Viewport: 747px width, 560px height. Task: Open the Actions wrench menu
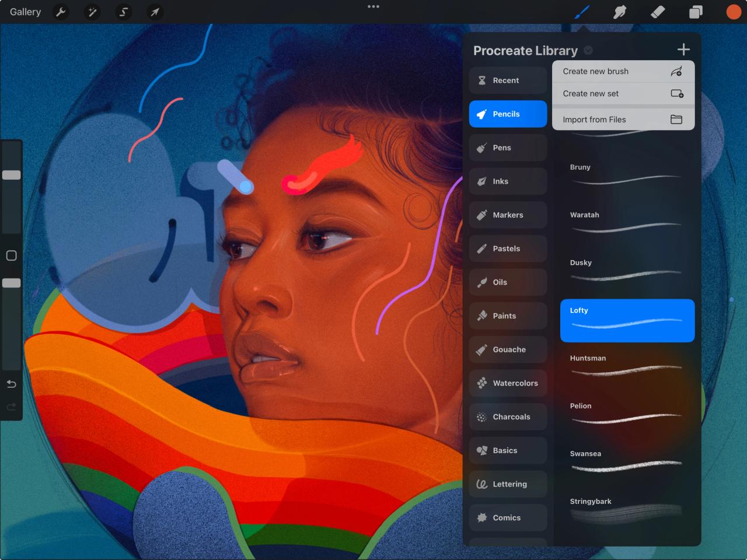61,12
